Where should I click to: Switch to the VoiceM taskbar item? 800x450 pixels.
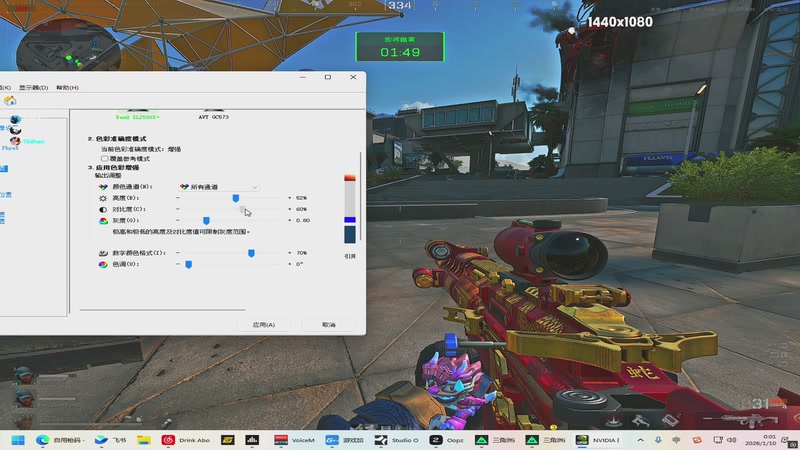point(294,440)
